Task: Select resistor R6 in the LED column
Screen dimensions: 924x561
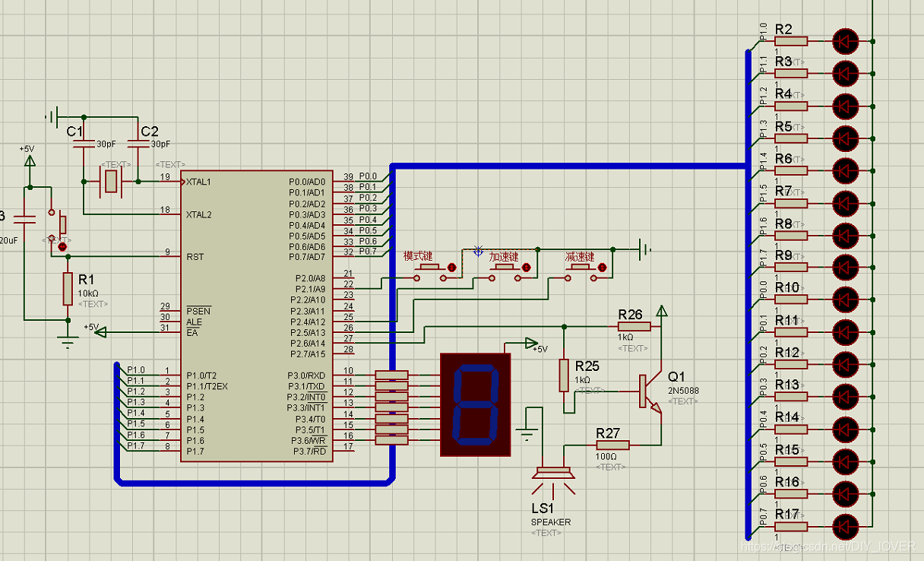Action: 791,170
